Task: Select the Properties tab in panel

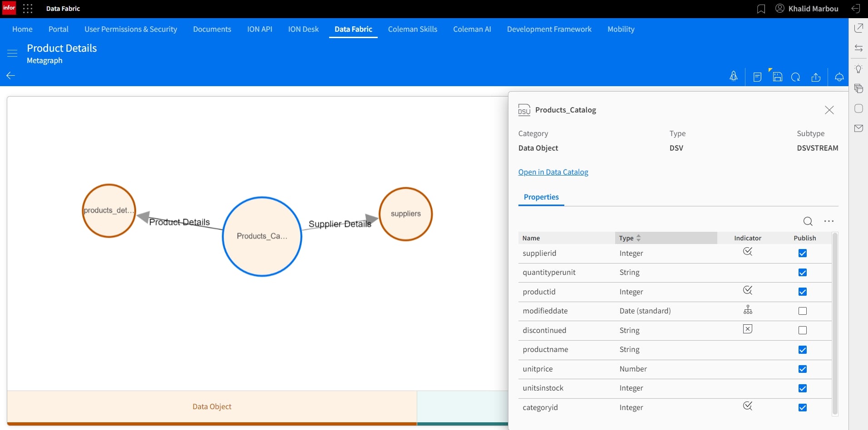Action: [x=541, y=197]
